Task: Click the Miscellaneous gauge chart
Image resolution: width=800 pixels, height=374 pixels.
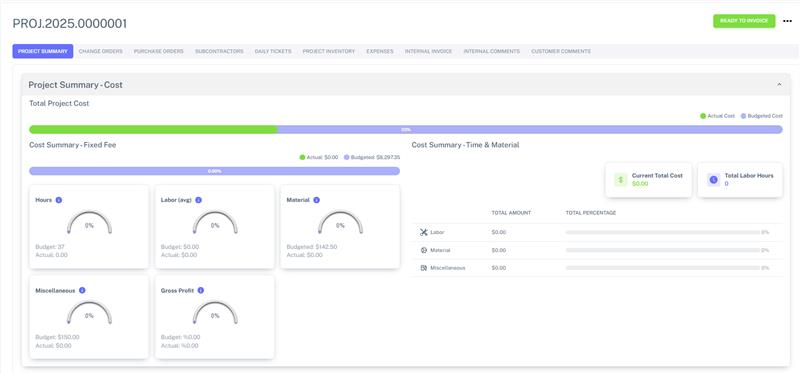Action: 89,313
